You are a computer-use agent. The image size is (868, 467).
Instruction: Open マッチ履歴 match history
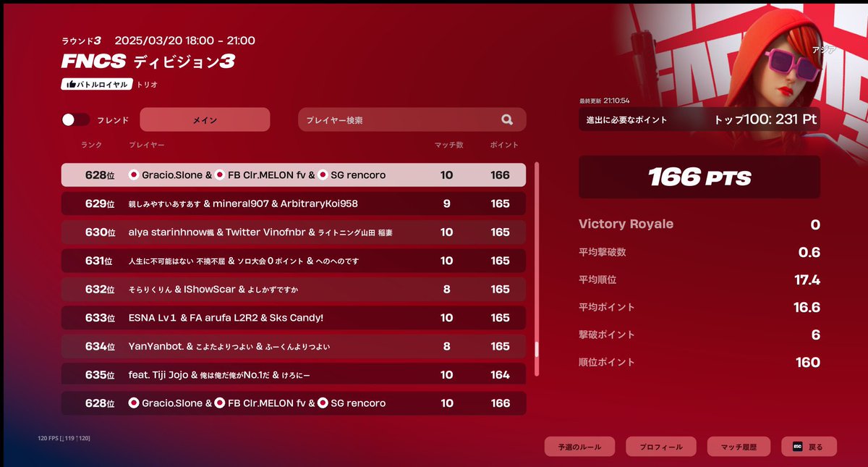[x=739, y=447]
